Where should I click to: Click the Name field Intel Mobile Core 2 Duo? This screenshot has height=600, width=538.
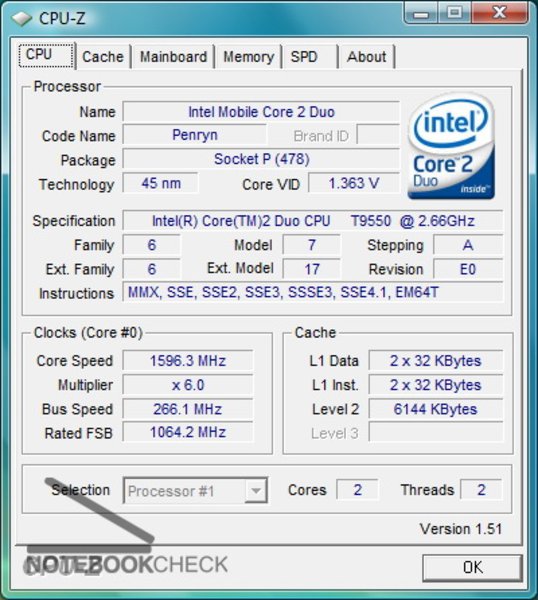pos(261,112)
